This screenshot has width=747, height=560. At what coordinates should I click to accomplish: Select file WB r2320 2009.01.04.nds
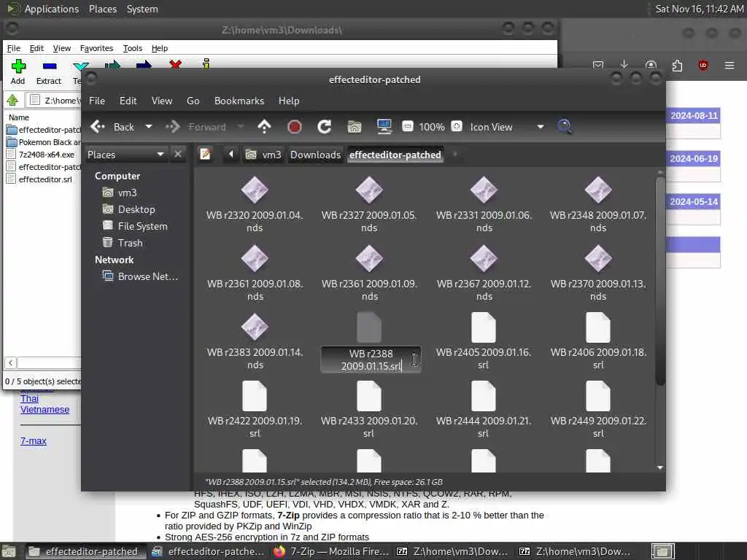tap(255, 204)
